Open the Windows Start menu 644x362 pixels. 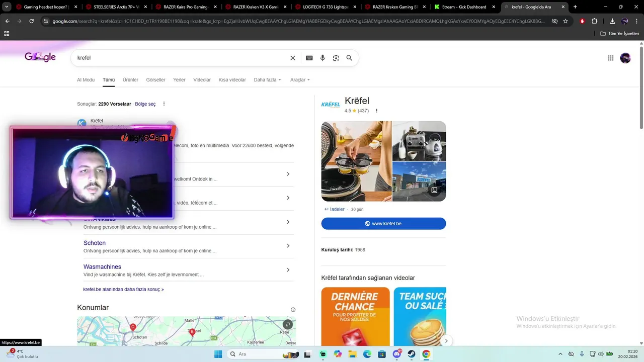(x=218, y=354)
